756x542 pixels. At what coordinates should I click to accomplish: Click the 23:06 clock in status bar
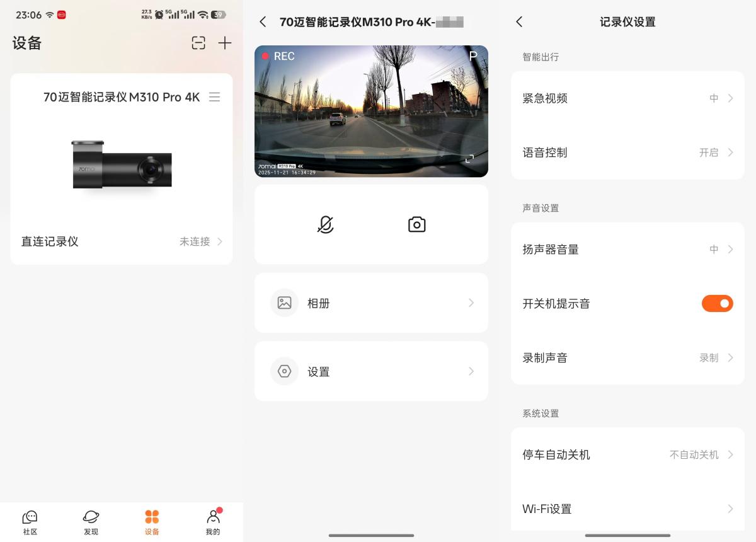click(x=28, y=14)
